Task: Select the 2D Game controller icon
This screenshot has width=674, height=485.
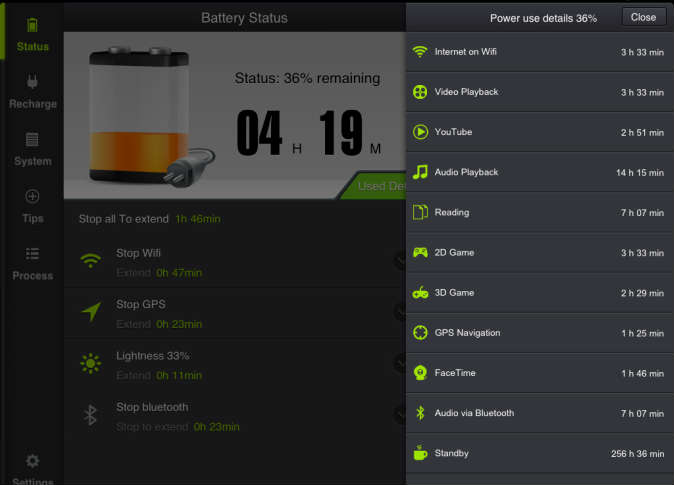Action: coord(420,252)
